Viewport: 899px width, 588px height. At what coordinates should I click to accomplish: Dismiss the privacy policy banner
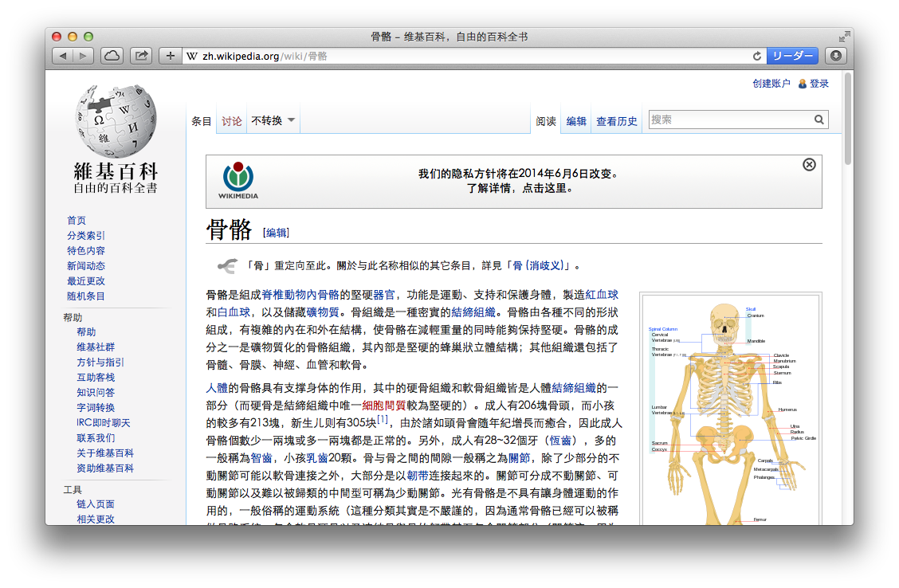[809, 165]
